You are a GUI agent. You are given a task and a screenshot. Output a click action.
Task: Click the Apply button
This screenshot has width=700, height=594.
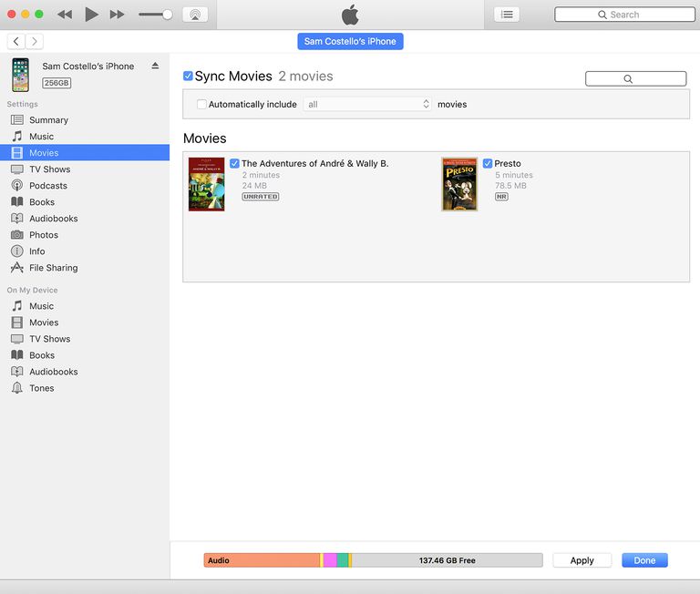coord(582,560)
